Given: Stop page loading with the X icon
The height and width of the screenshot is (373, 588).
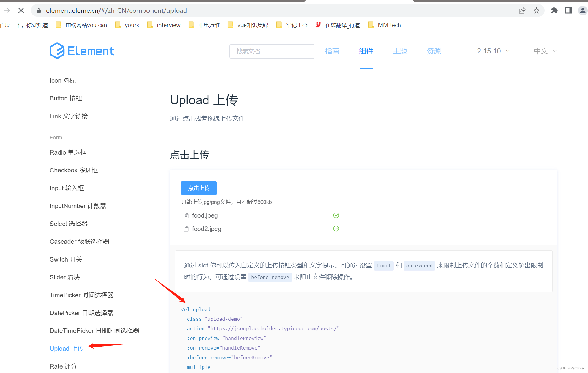Looking at the screenshot, I should [x=21, y=11].
